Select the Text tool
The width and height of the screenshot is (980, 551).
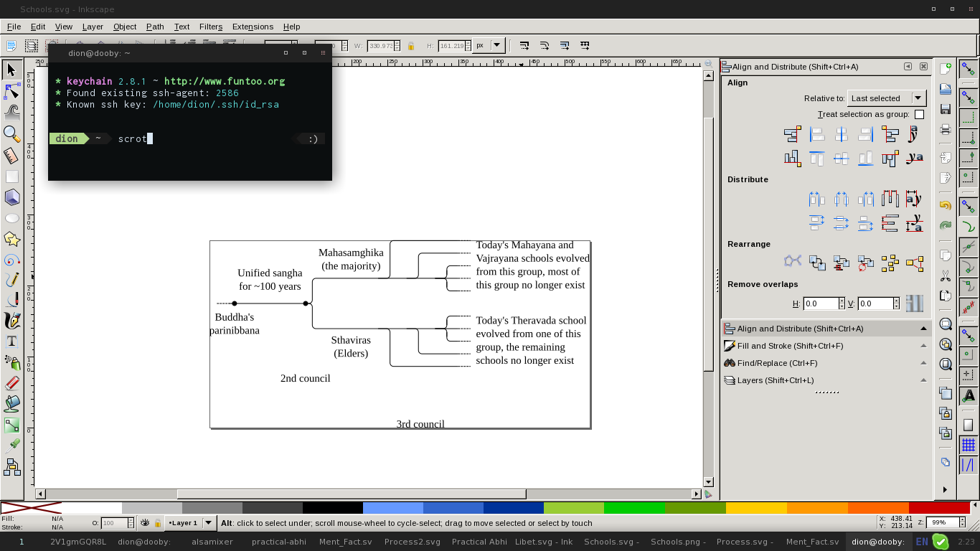click(x=11, y=341)
